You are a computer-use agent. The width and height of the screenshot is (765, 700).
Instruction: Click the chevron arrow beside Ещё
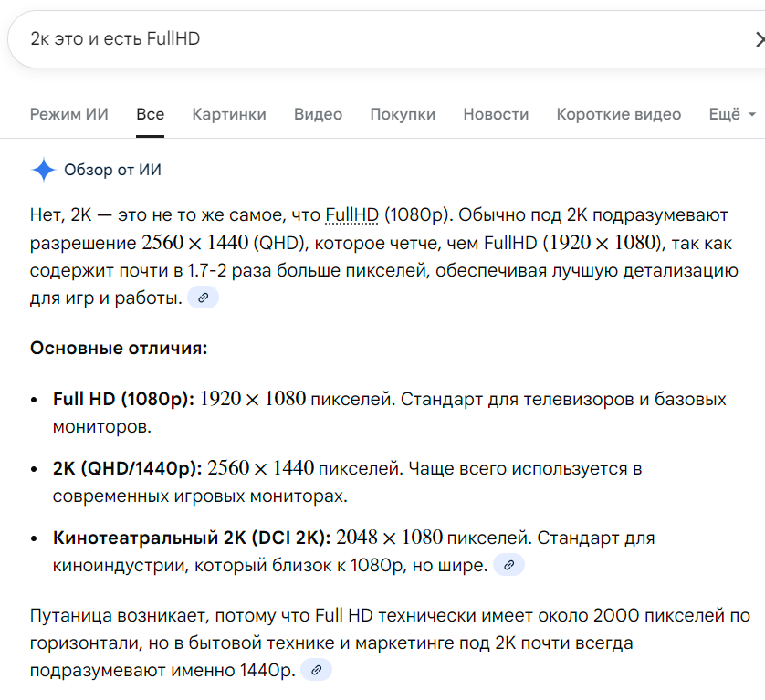754,114
